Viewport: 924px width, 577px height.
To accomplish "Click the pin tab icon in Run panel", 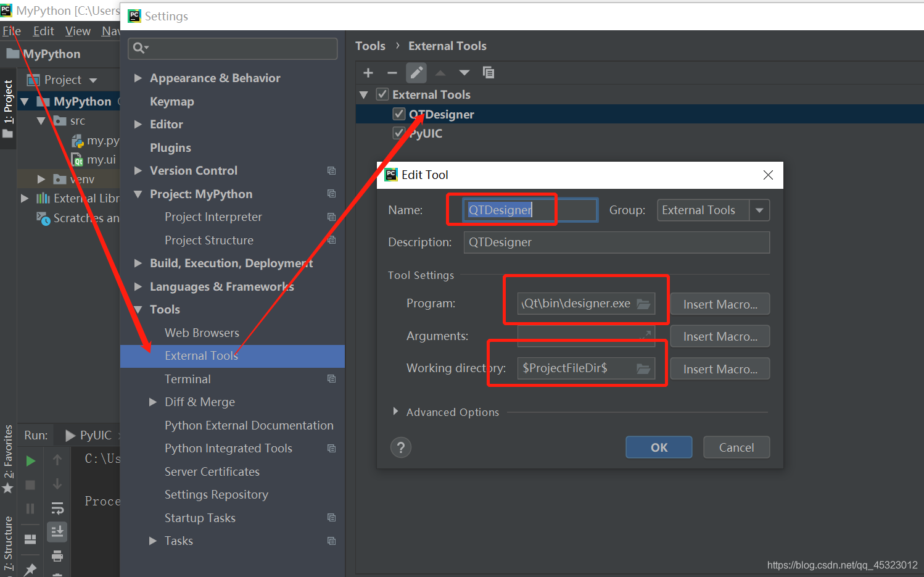I will pyautogui.click(x=30, y=568).
